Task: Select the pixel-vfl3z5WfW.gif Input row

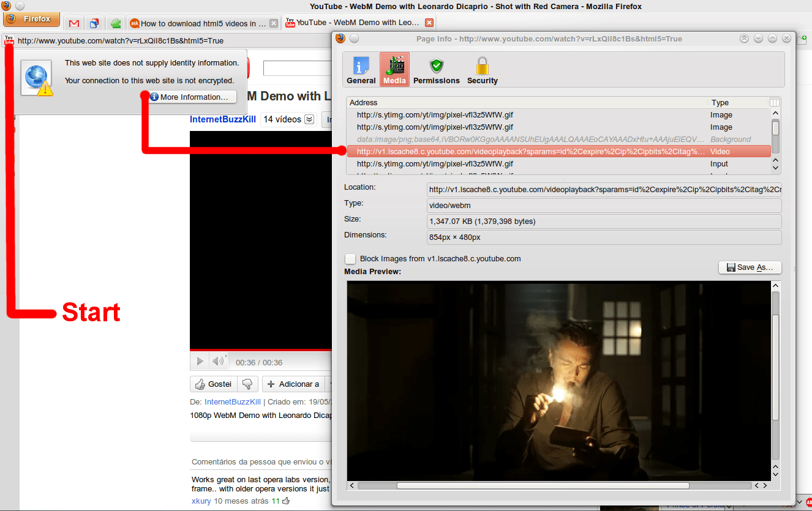Action: point(558,164)
